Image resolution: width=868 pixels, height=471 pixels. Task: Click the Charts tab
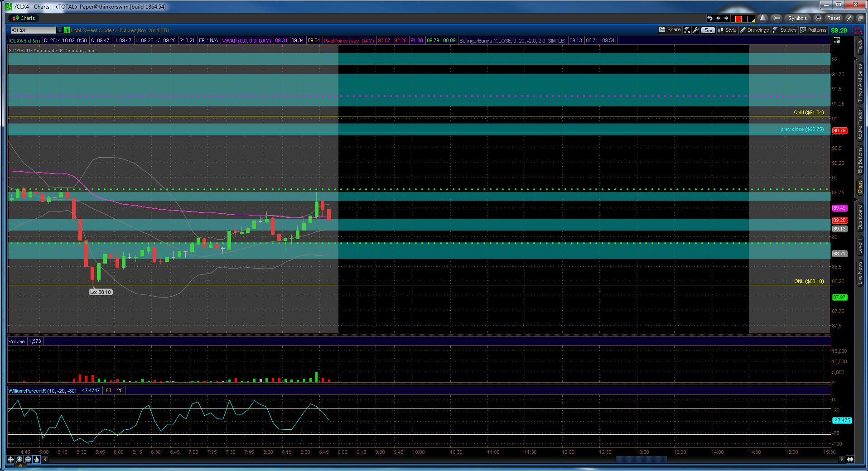23,18
